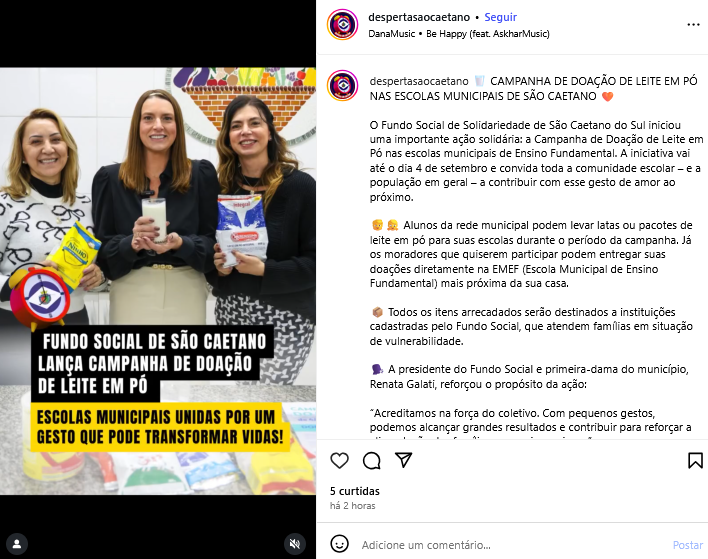Open the há 2 horas timestamp

[353, 506]
